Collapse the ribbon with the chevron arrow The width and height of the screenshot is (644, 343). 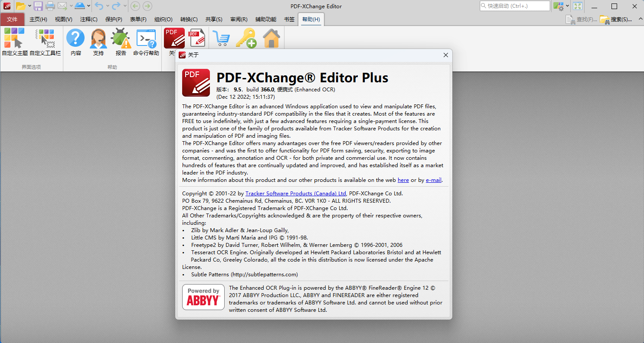(641, 19)
